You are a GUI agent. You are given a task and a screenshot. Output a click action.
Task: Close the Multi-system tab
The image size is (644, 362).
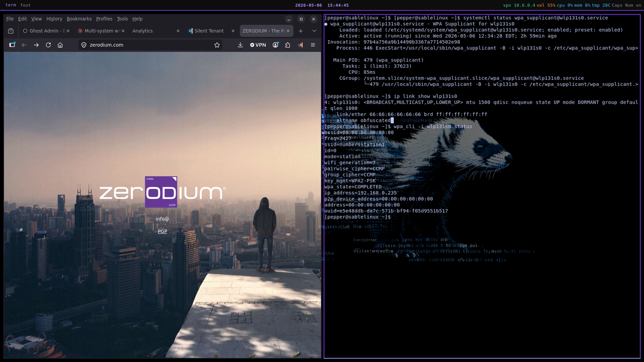tap(123, 31)
